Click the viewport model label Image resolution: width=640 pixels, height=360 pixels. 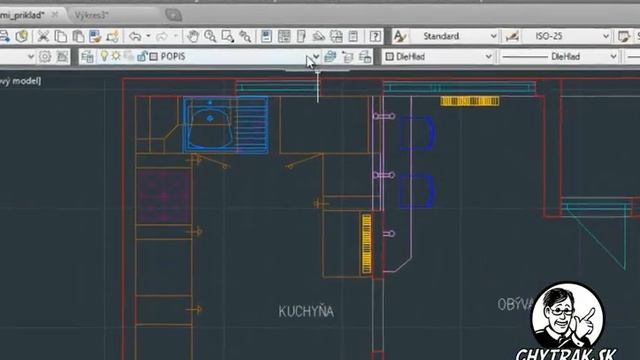(x=20, y=81)
